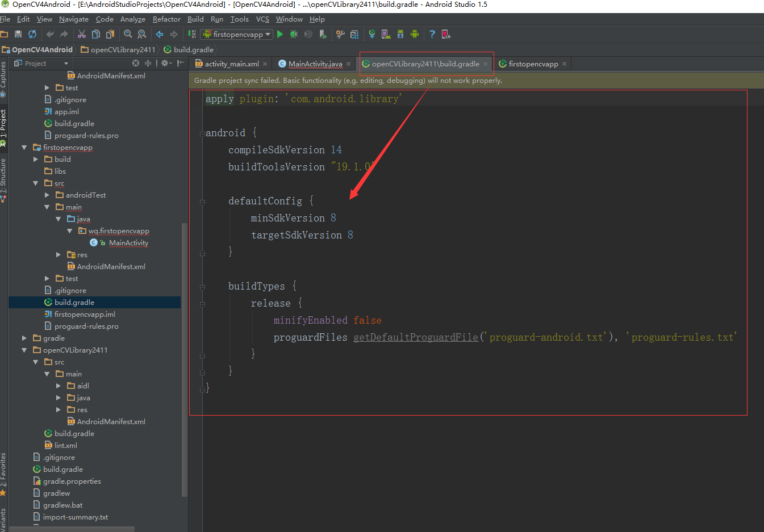Close the openCVLibrary2411 build.gradle tab
This screenshot has width=764, height=532.
pyautogui.click(x=486, y=64)
